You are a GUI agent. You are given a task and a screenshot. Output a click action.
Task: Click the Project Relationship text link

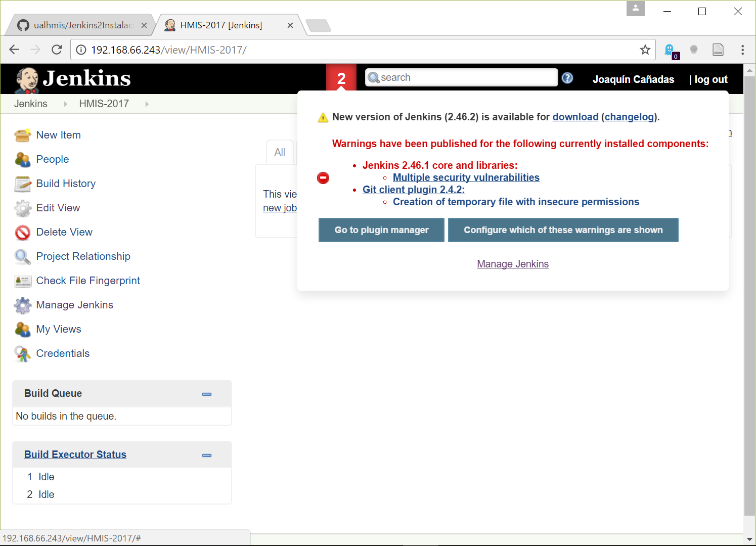[x=83, y=256]
